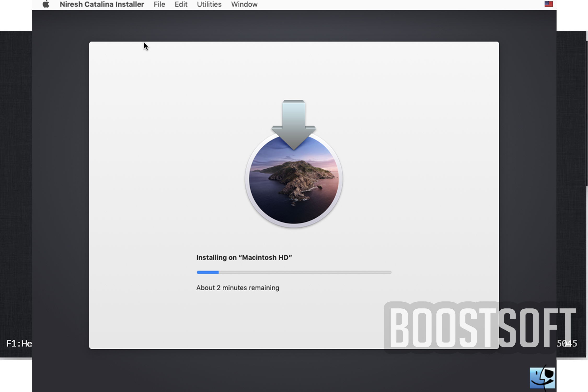Screen dimensions: 588x392
Task: Click the "F1:He" text in background window
Action: pyautogui.click(x=19, y=343)
